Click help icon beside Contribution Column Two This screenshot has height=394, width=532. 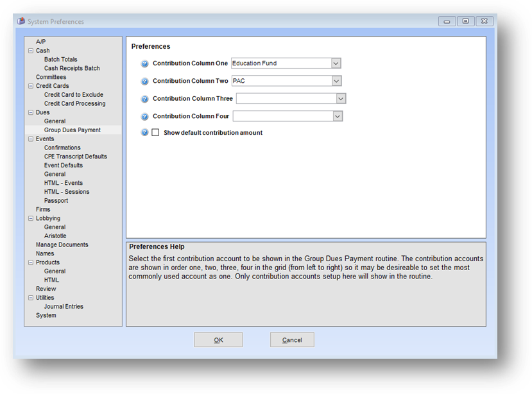(x=144, y=81)
